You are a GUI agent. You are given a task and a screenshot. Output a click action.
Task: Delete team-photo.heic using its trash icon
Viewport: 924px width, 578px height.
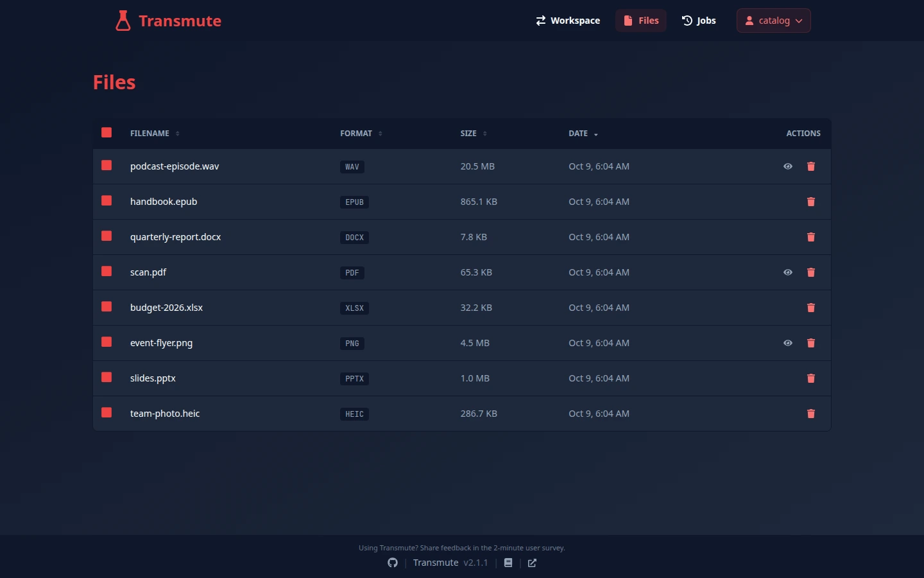(x=811, y=414)
